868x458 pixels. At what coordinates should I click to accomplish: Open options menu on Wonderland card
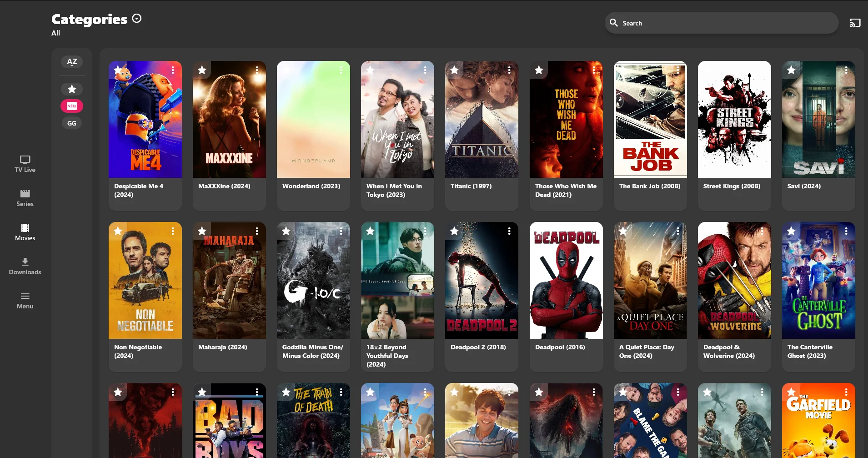coord(341,70)
